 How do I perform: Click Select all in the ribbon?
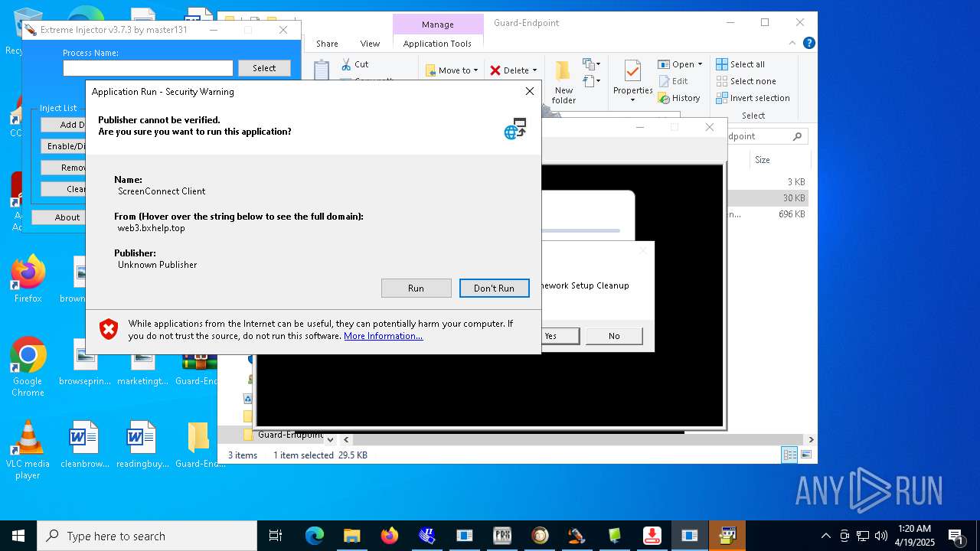coord(740,64)
